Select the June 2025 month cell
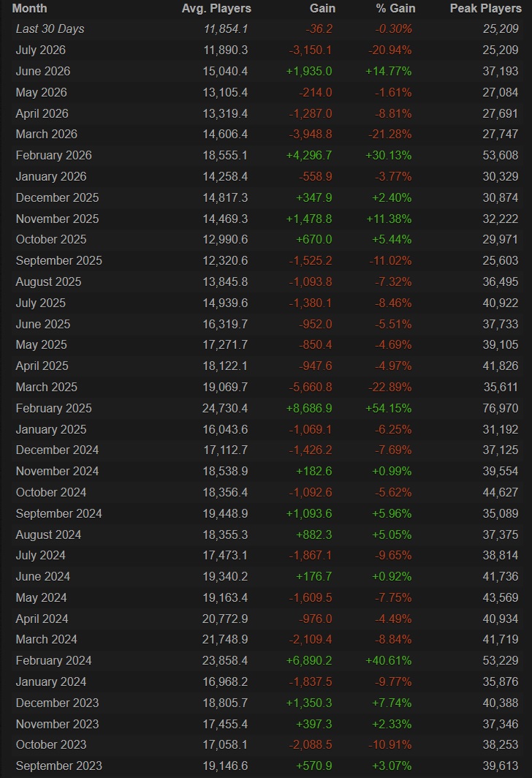 point(42,324)
